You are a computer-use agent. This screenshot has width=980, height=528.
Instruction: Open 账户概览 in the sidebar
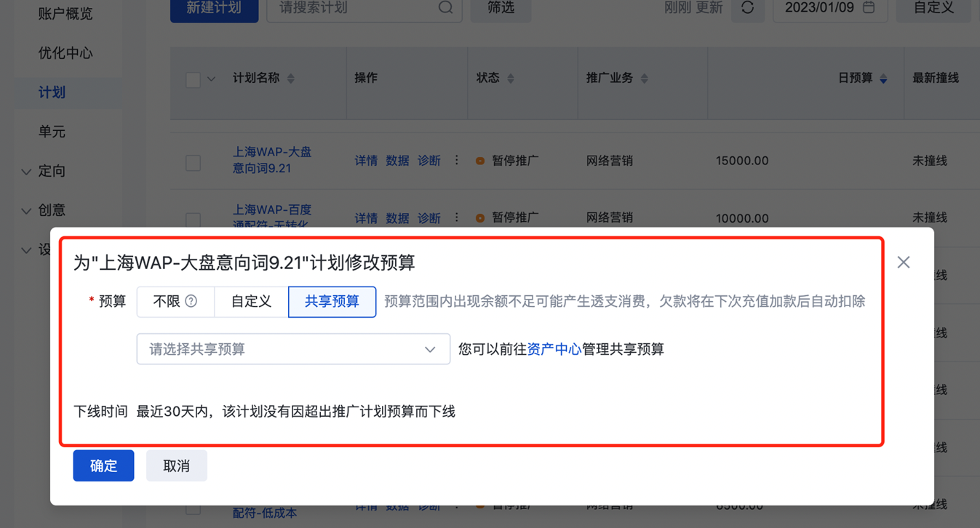pos(65,14)
